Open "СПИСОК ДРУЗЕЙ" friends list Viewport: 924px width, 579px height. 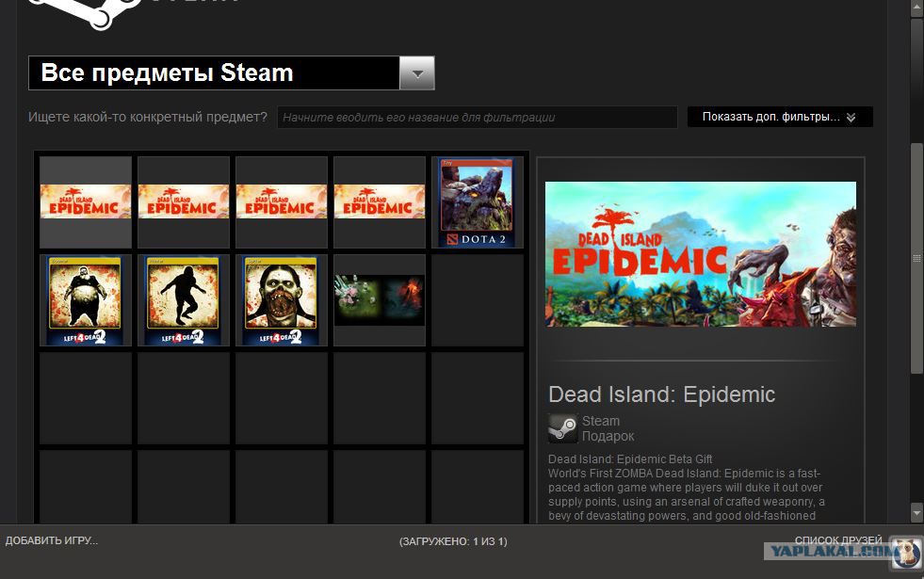pyautogui.click(x=838, y=540)
